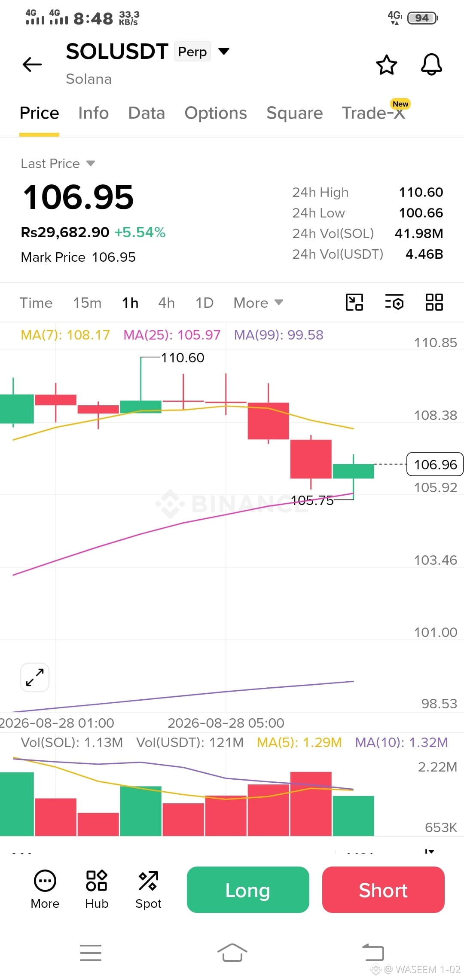Expand chart to fullscreen

35,677
